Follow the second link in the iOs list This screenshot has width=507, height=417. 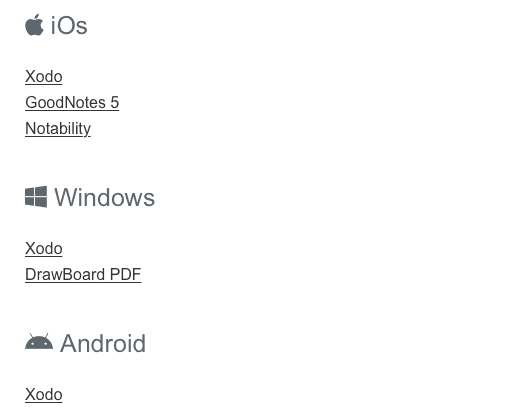[72, 102]
